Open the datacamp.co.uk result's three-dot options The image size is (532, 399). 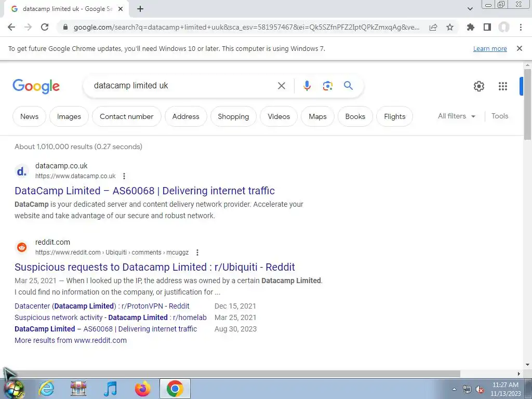click(x=124, y=176)
